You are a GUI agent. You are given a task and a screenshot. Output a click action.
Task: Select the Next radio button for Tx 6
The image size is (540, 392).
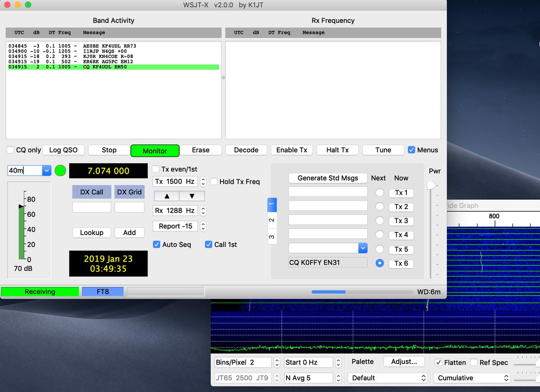click(x=380, y=263)
